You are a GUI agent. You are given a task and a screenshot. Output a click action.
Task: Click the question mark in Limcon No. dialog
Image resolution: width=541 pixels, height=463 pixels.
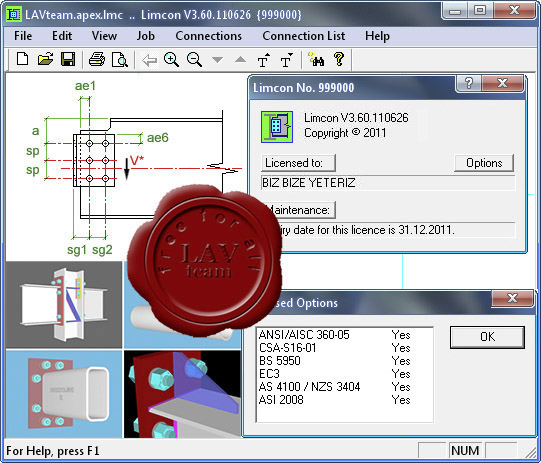click(x=469, y=83)
